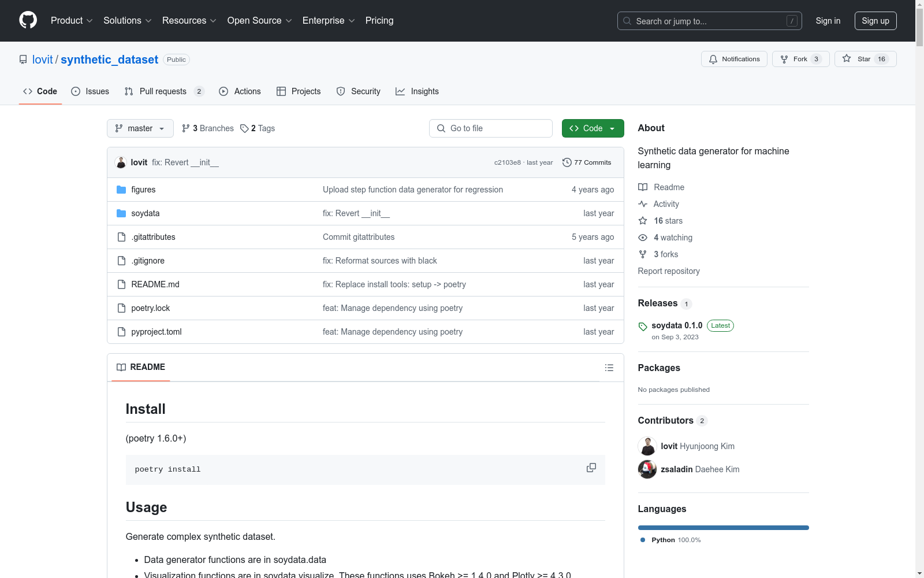View the 3 Branches link
The image size is (924, 578).
pos(208,128)
